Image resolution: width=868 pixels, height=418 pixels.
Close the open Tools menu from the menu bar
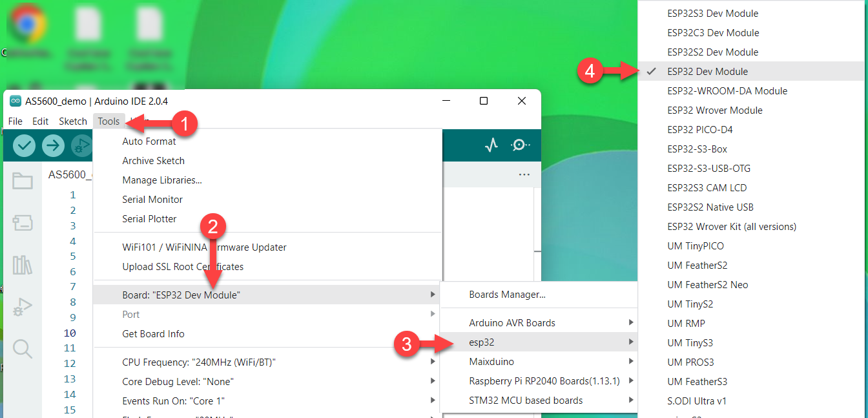[108, 121]
